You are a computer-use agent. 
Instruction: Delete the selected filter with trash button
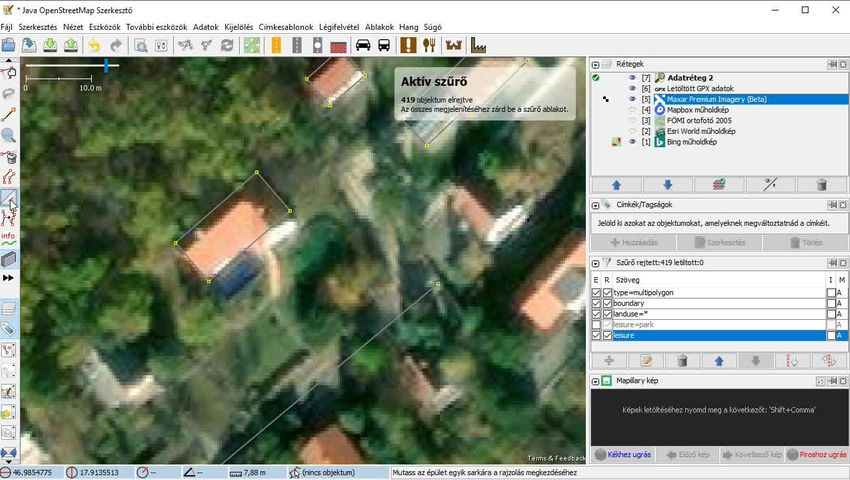coord(682,361)
